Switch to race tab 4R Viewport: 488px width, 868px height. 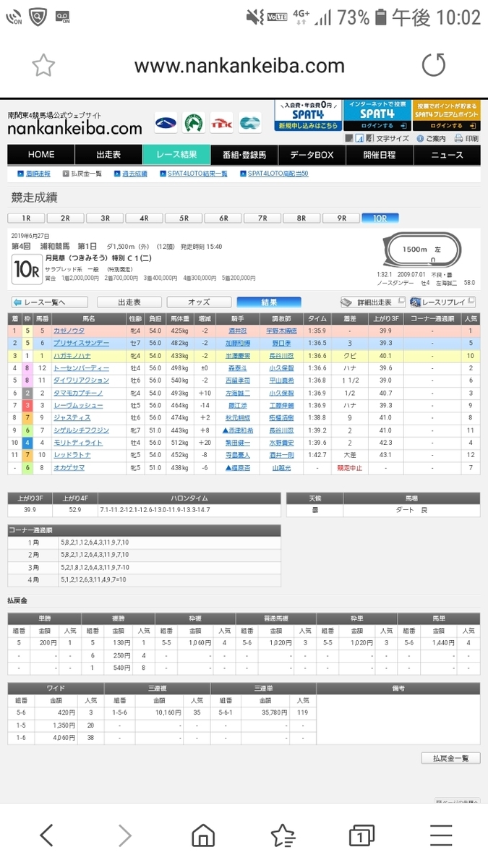(144, 218)
